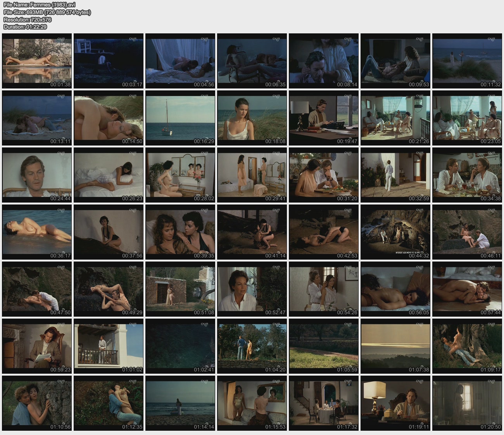Open the stone house frame at 00:51:08
This screenshot has width=504, height=435.
[180, 289]
